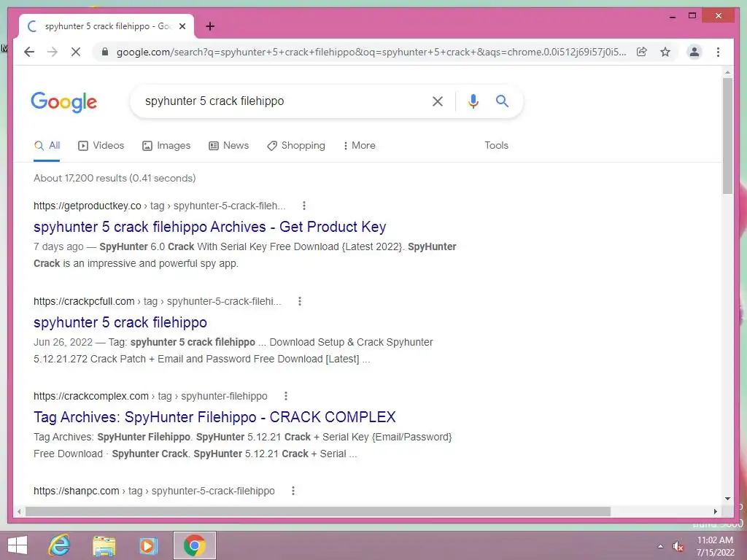Open 'spyhunter 5 crack filehippo Archives' link
The height and width of the screenshot is (560, 747).
tap(209, 227)
